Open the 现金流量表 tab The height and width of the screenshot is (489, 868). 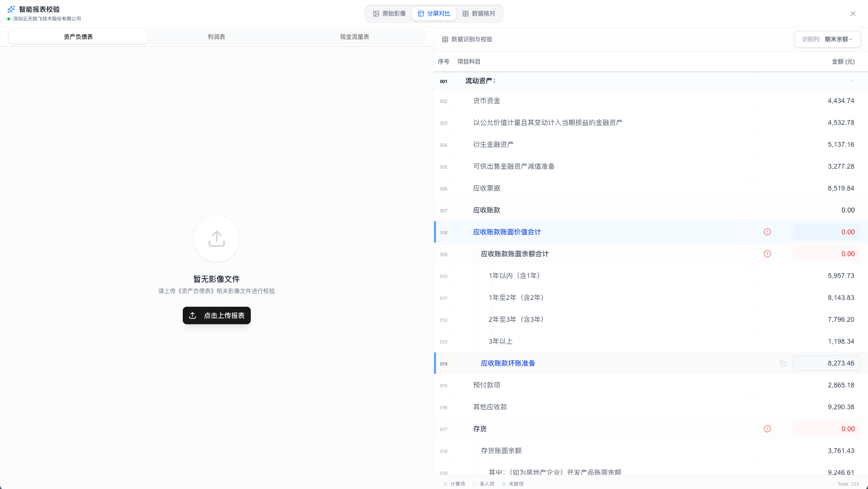pos(354,37)
